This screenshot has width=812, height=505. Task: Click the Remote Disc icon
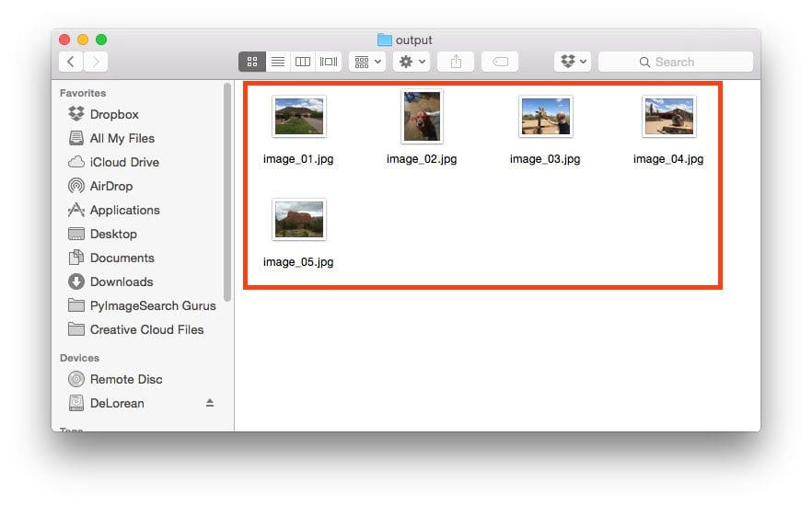click(76, 379)
